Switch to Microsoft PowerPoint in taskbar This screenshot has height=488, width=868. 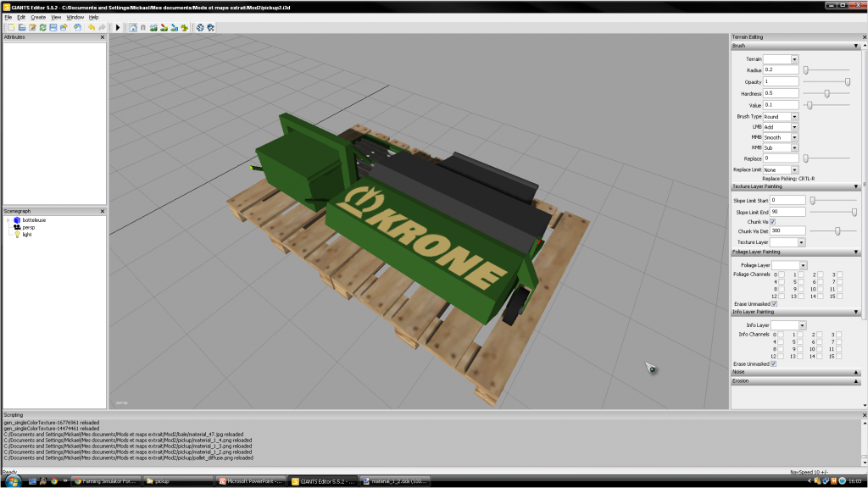click(x=251, y=481)
